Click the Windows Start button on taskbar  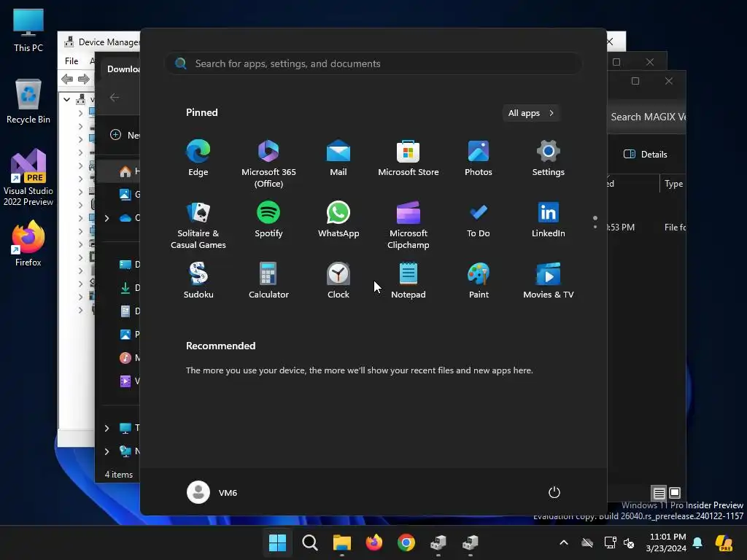click(277, 542)
